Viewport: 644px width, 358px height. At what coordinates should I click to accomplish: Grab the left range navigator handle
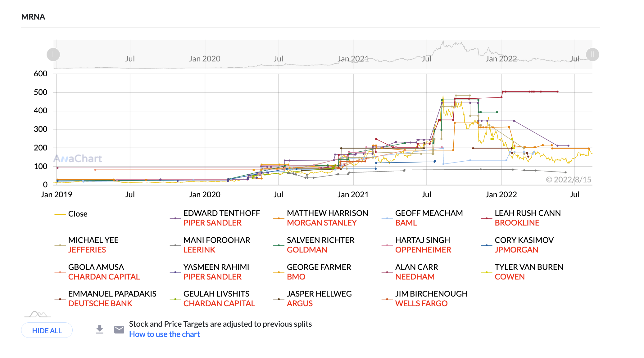point(53,55)
